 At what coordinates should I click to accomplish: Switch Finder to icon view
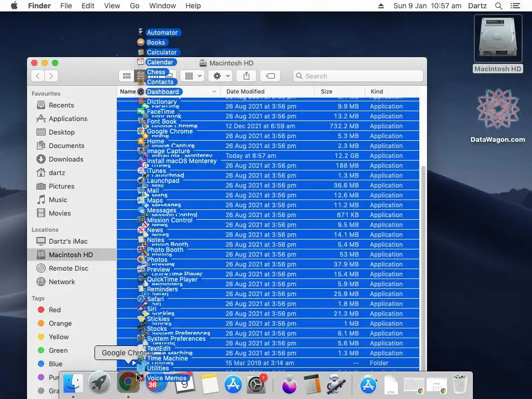pos(127,76)
